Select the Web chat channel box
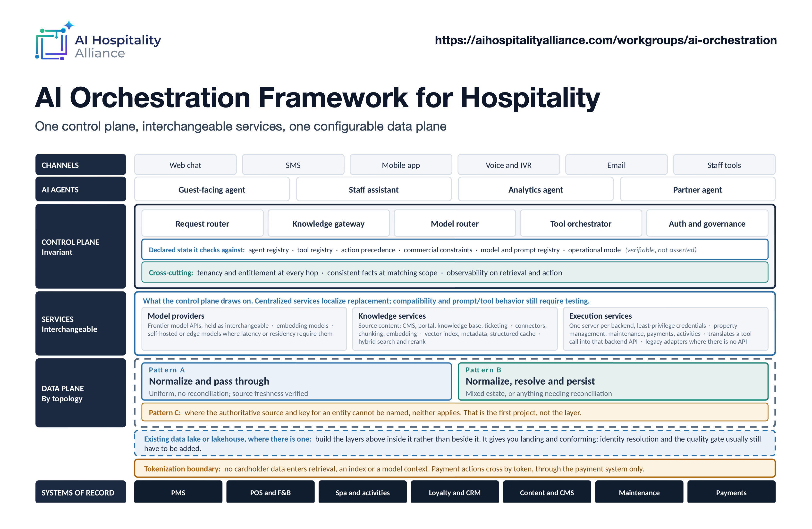 [x=185, y=165]
